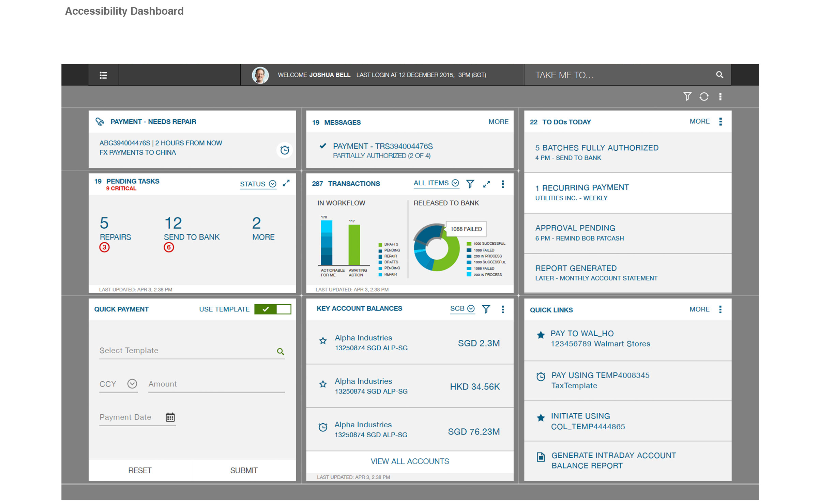Open the kebab menu in TO DOs TODAY panel
The width and height of the screenshot is (818, 504).
[x=721, y=122]
